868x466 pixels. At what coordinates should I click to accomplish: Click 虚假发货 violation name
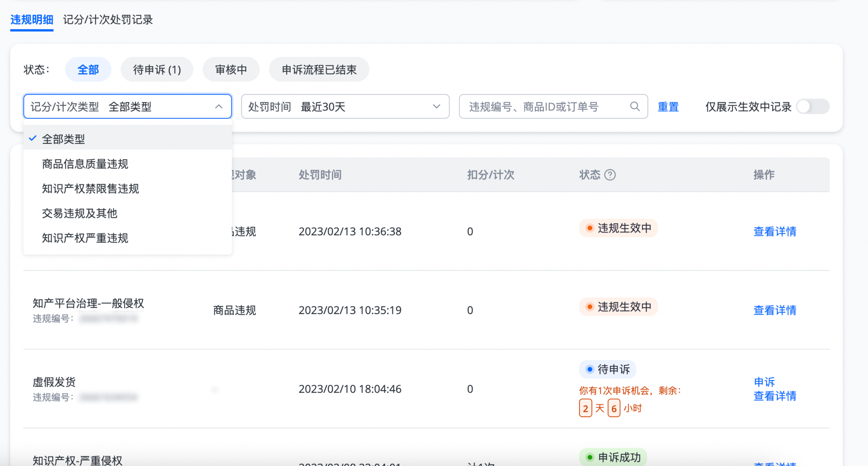(x=54, y=382)
